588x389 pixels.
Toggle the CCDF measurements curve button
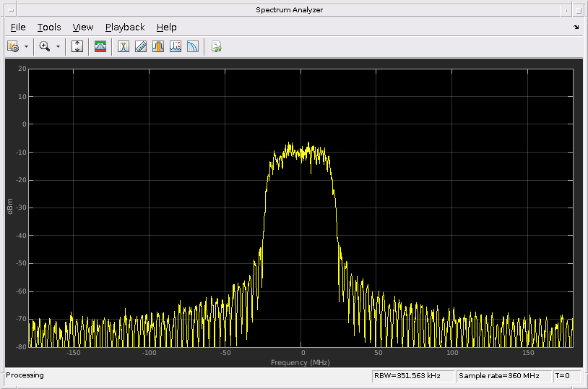point(192,46)
